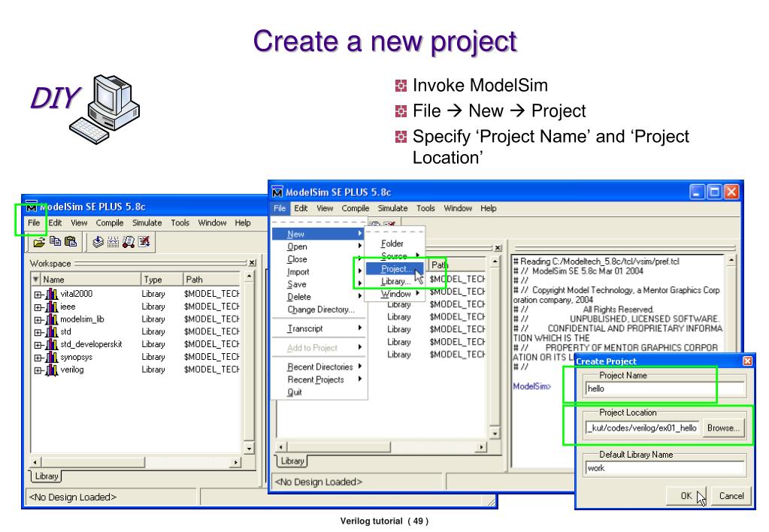Expand the verilog library node
This screenshot has height=532, width=769.
[38, 370]
